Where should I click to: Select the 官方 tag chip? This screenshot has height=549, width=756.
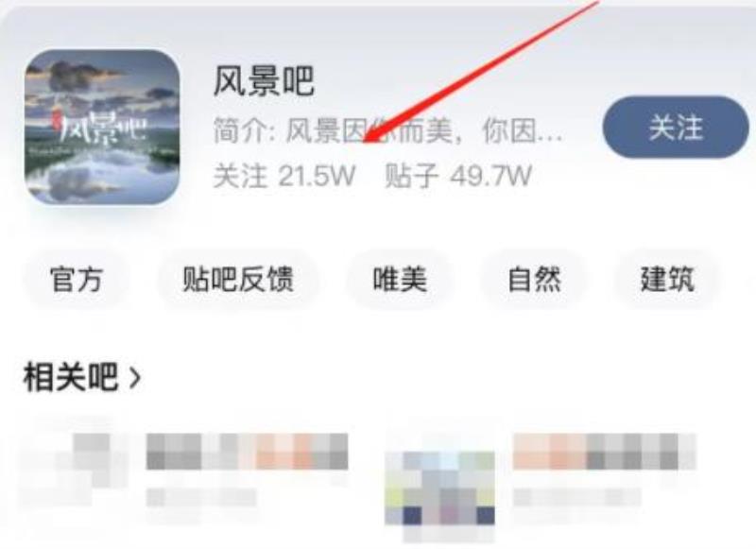coord(77,279)
